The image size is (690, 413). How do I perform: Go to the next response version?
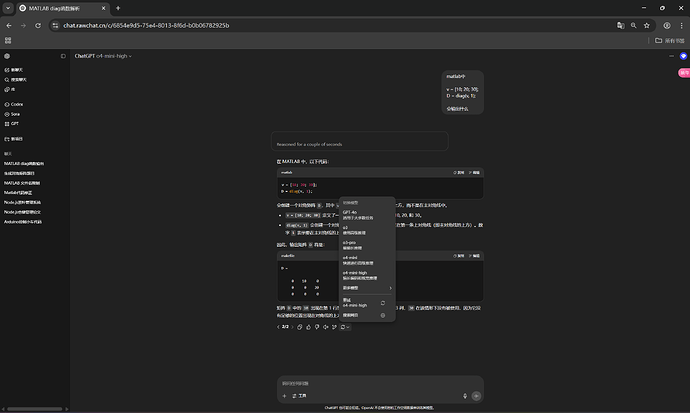pos(292,327)
